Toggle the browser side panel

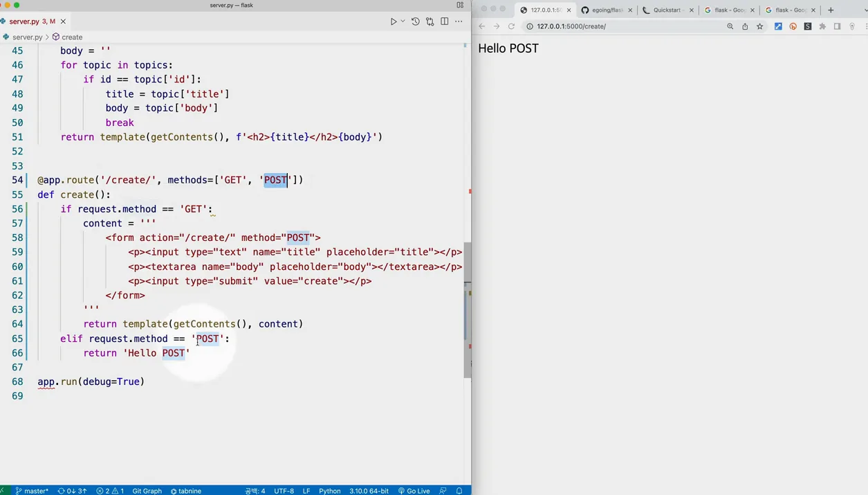[x=837, y=26]
